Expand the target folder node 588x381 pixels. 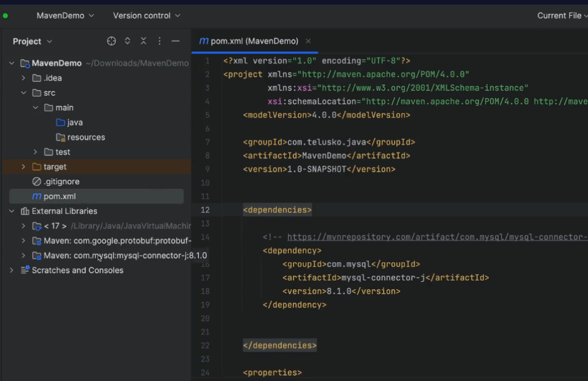[x=23, y=167]
